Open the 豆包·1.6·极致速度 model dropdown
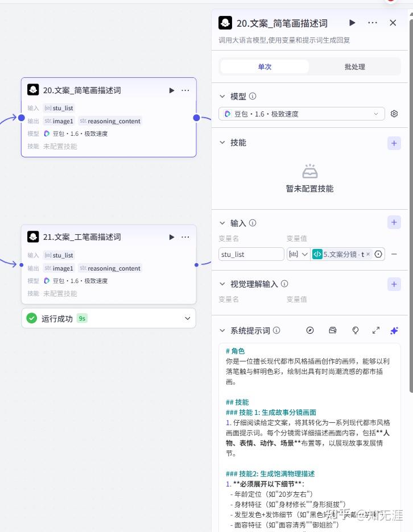 302,114
